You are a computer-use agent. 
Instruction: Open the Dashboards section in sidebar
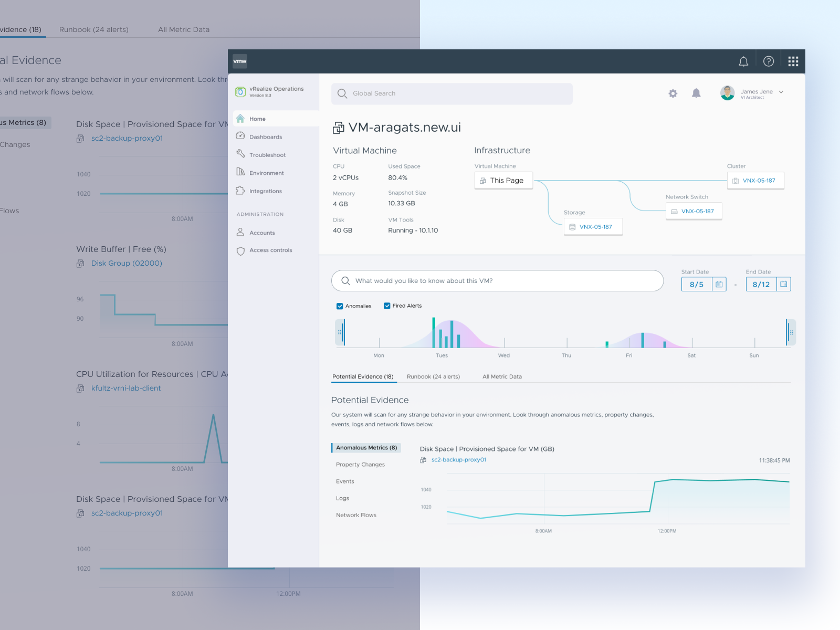(266, 136)
